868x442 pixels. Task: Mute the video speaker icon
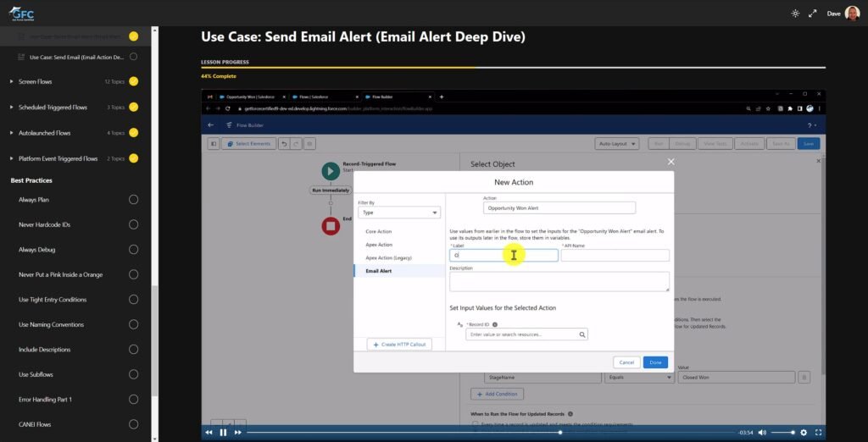[x=762, y=433]
